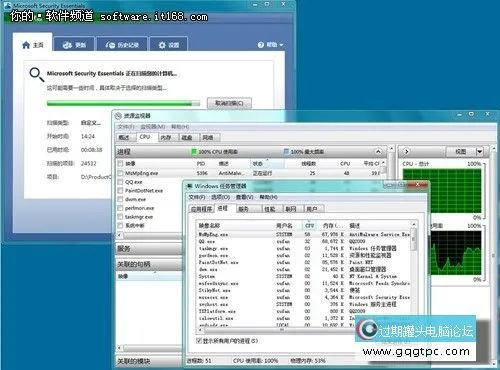Select the CPU tab in Resource Monitor

pos(145,137)
